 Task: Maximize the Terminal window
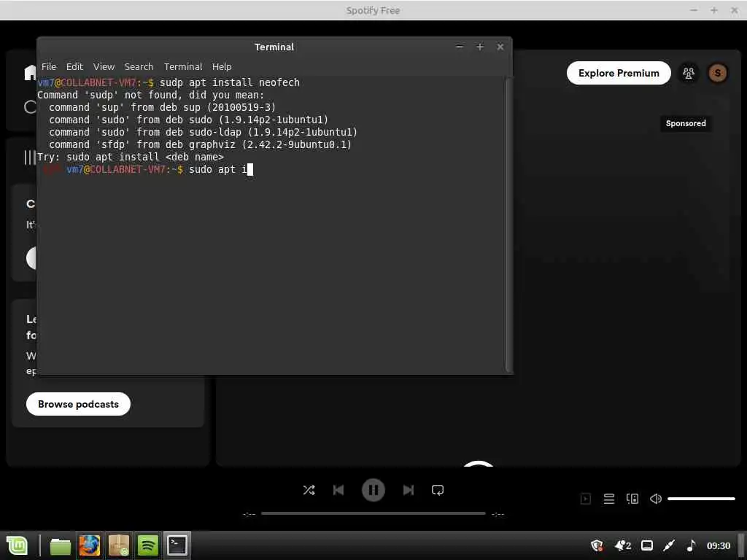pyautogui.click(x=480, y=47)
